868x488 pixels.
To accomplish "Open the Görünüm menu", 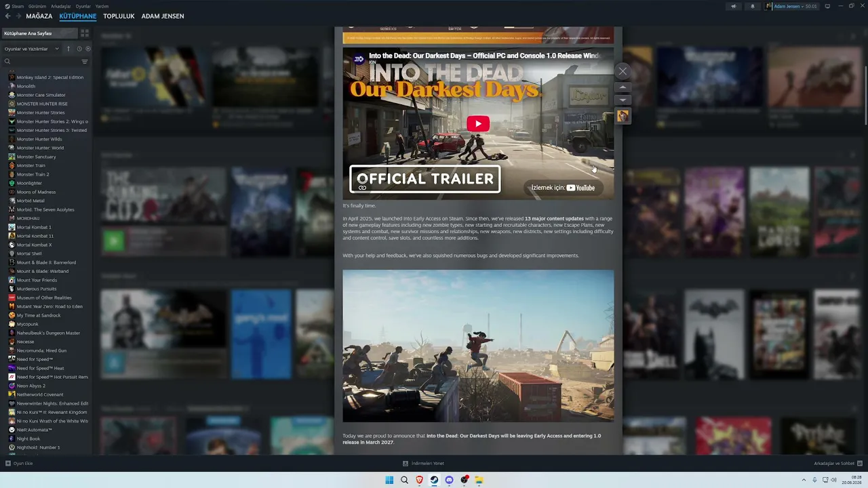I will (37, 6).
